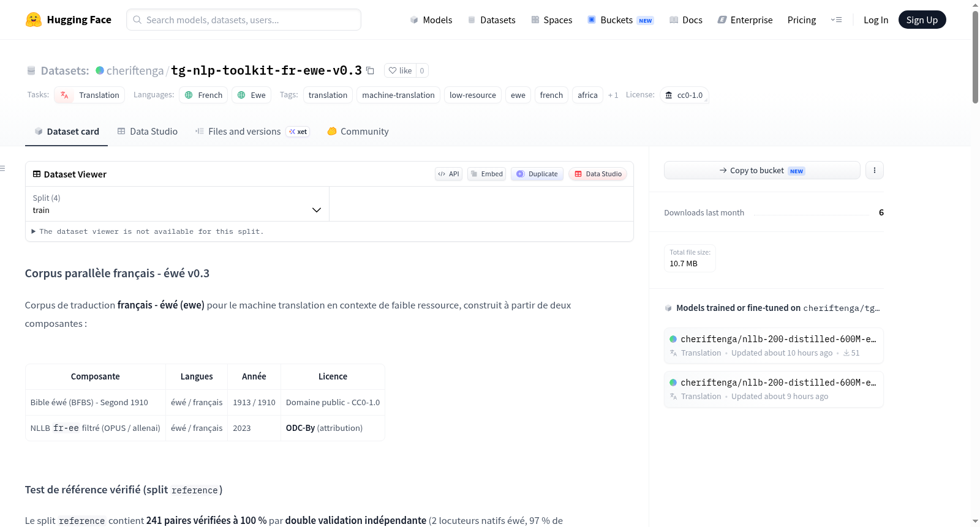The width and height of the screenshot is (980, 527).
Task: Open first nllb-200-distilled-600M model card with 51 downloads
Action: click(x=774, y=345)
